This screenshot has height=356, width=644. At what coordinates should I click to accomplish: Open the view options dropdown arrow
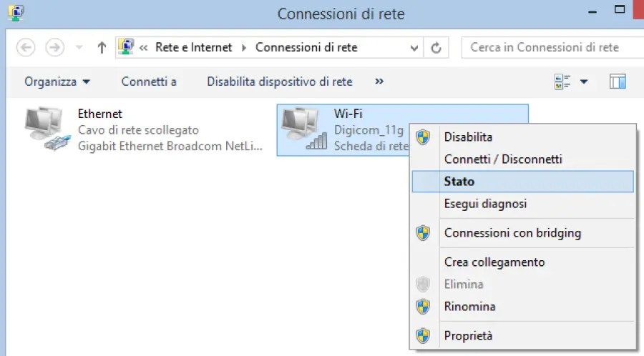tap(584, 81)
